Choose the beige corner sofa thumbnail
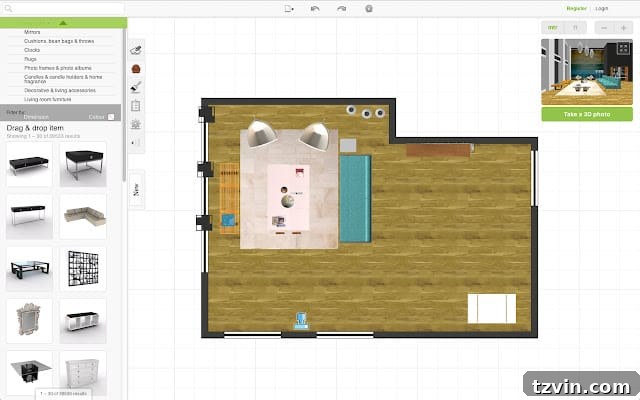640x400 pixels. click(x=83, y=216)
